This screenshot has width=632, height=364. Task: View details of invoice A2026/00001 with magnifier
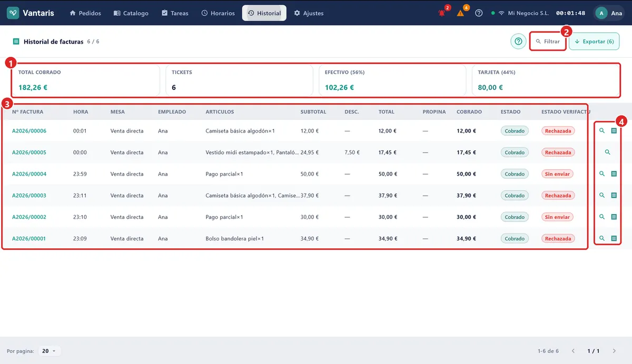coord(602,238)
